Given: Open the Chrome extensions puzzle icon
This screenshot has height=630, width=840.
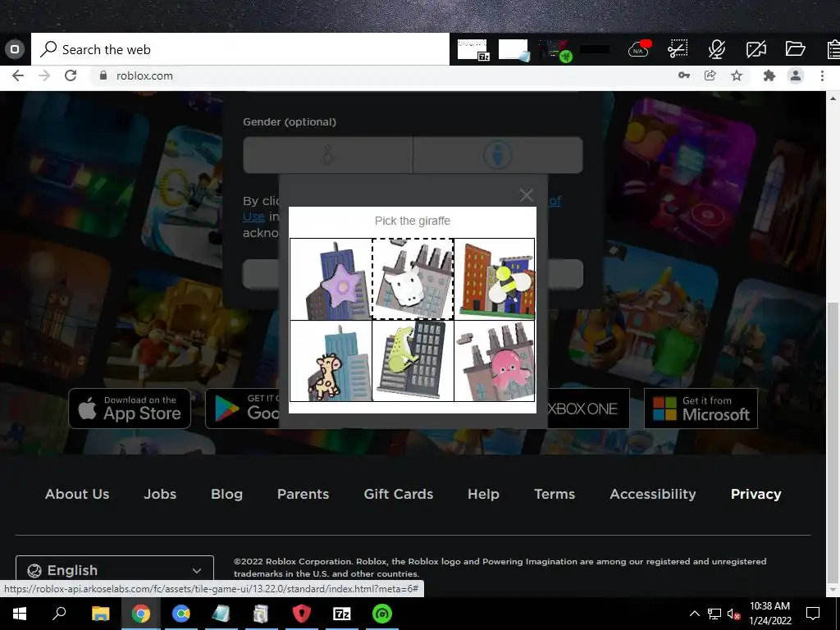Looking at the screenshot, I should 769,75.
